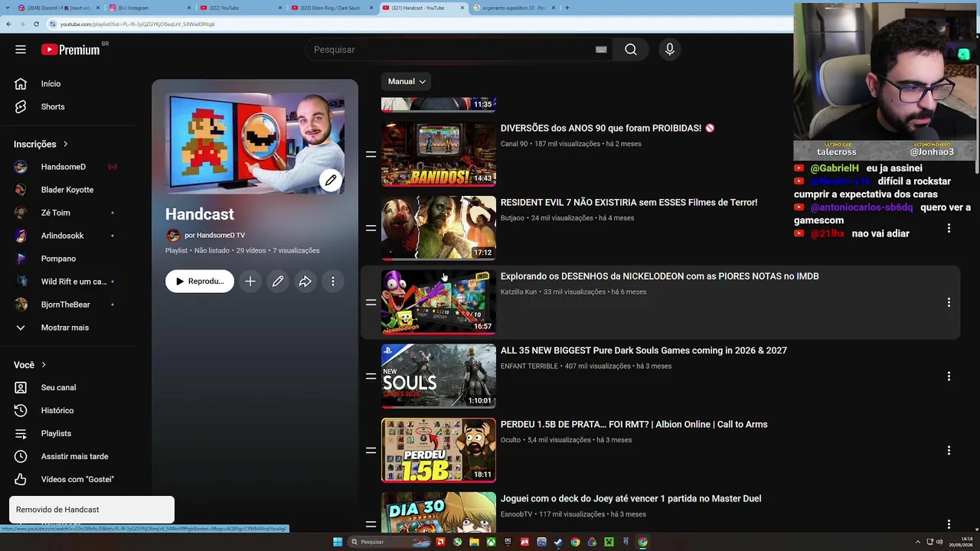Open action menu for Albion Online video
Viewport: 980px width, 551px height.
949,451
